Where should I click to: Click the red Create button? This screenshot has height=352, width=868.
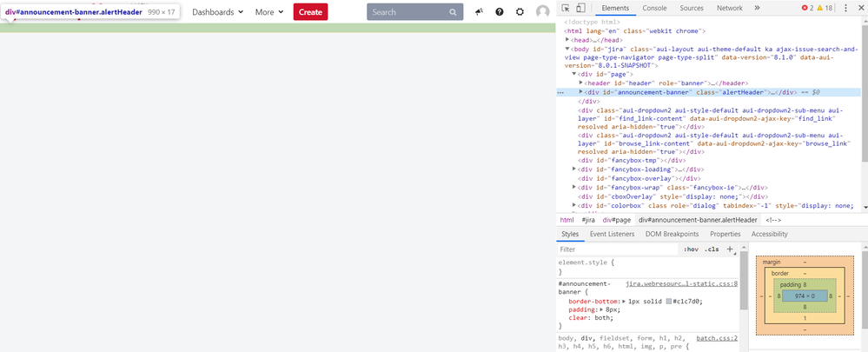click(310, 11)
